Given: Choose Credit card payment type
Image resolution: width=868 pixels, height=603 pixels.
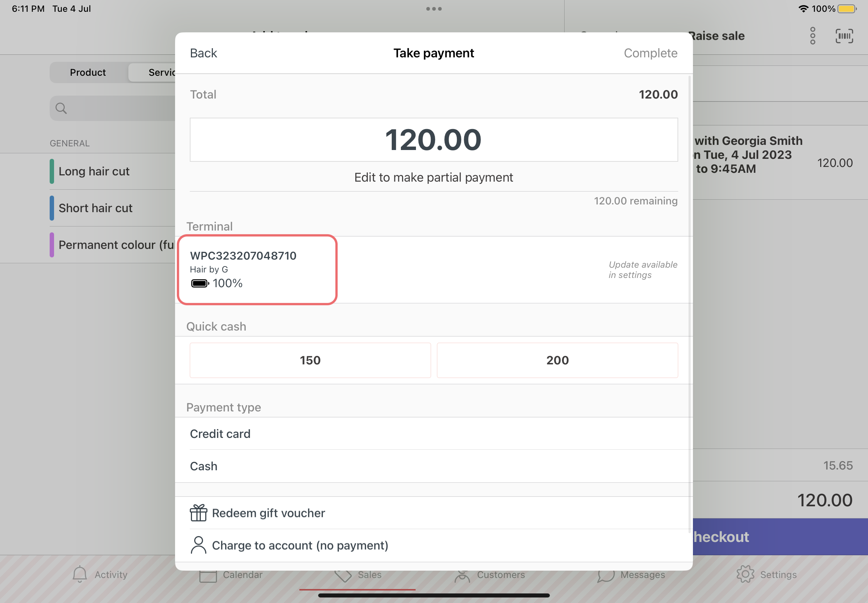Looking at the screenshot, I should coord(220,434).
